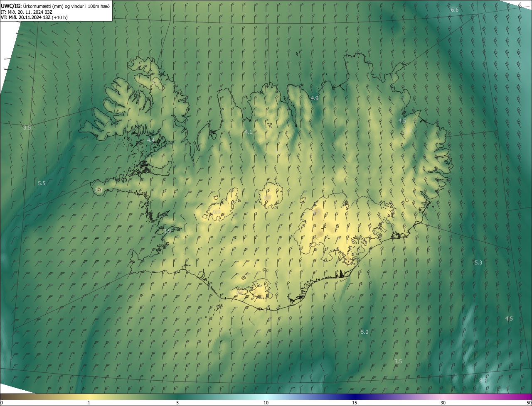Click the 5.5 value label over western ocean
Image resolution: width=532 pixels, height=406 pixels.
(x=42, y=183)
